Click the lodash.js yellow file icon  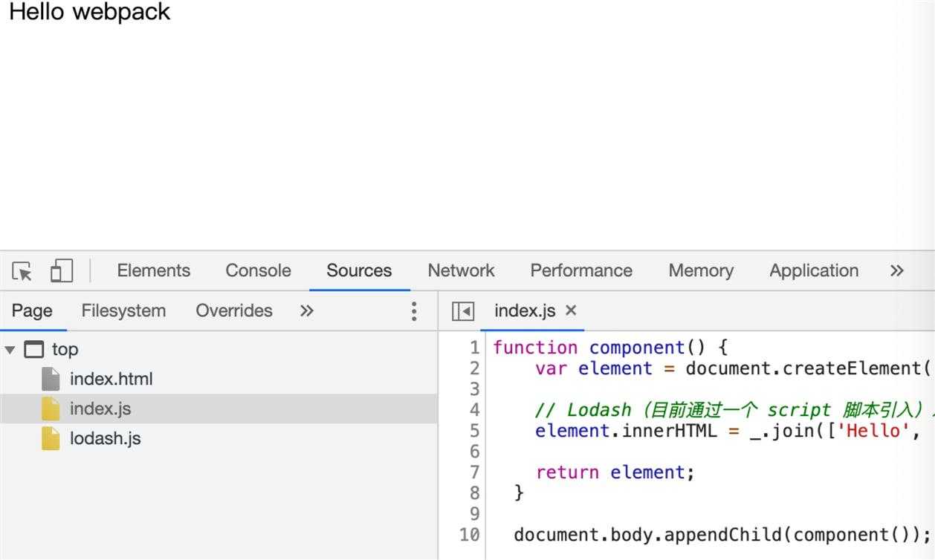[x=51, y=438]
